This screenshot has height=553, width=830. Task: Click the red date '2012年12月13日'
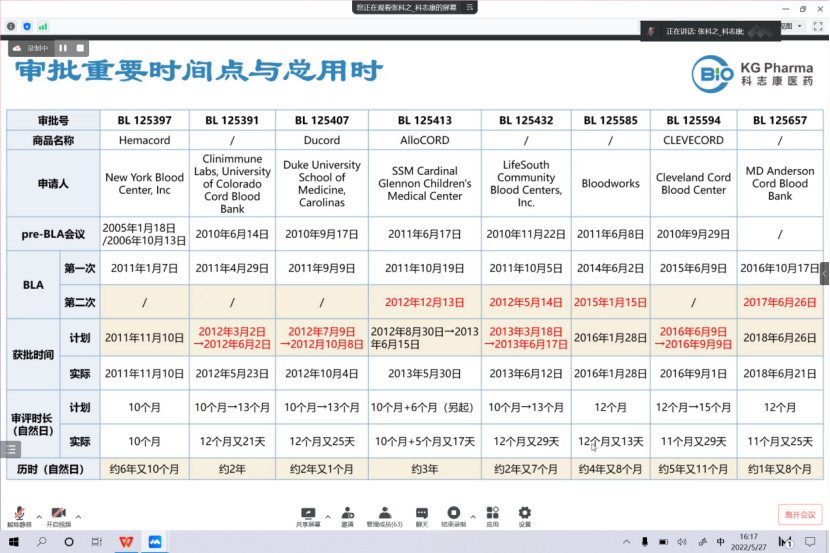425,302
